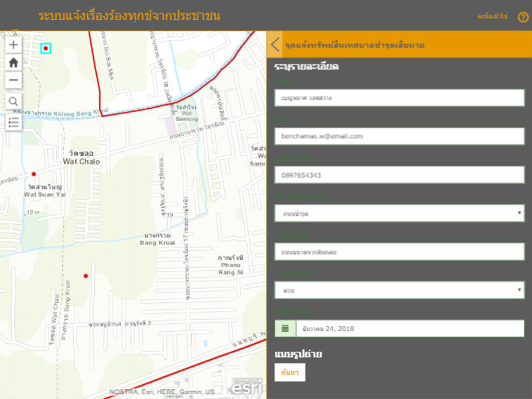This screenshot has width=532, height=399.
Task: Click the email field with benchamas.w@email.com
Action: pyautogui.click(x=398, y=136)
